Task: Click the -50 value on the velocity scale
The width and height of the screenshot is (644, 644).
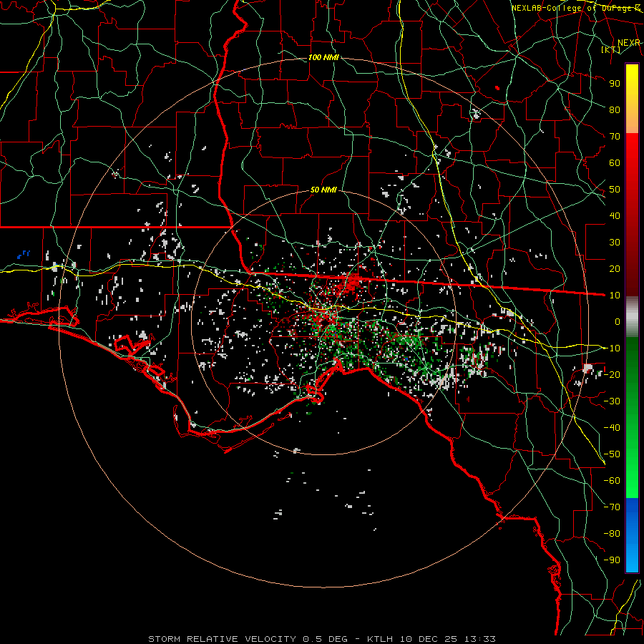Action: pyautogui.click(x=612, y=454)
